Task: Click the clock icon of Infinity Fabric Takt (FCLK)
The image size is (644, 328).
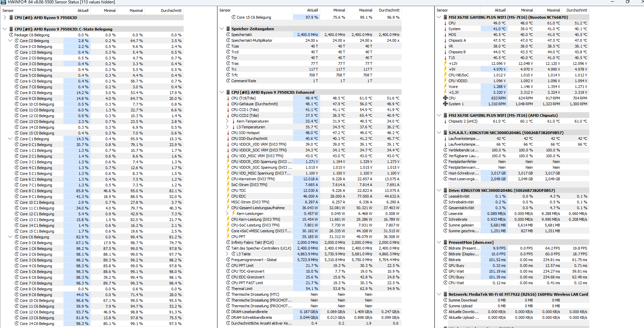Action: (228, 242)
